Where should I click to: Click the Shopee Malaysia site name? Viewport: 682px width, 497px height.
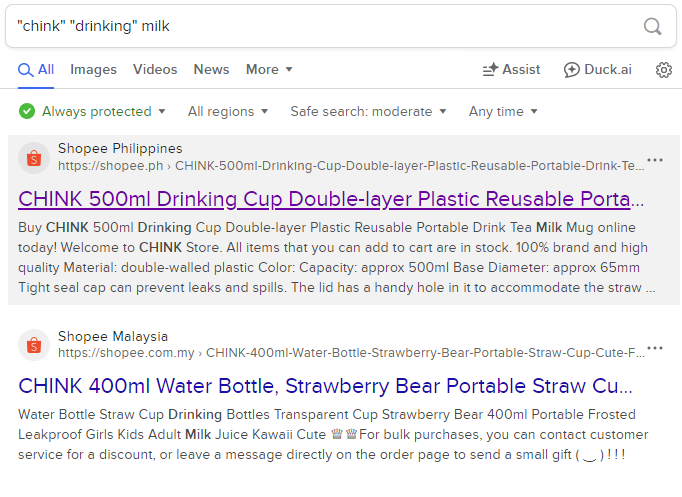point(113,336)
